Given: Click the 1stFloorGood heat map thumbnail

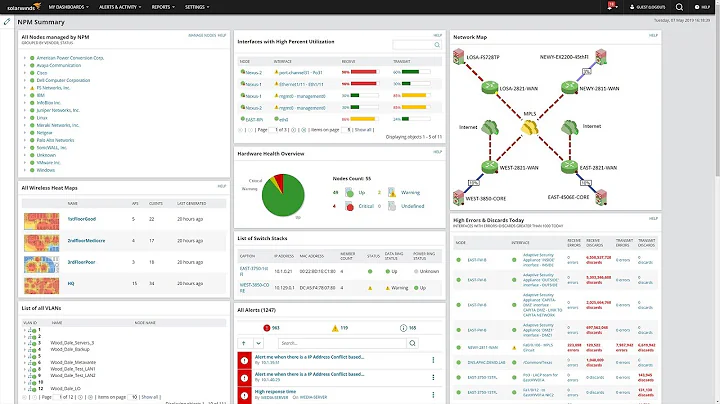Looking at the screenshot, I should click(x=41, y=221).
